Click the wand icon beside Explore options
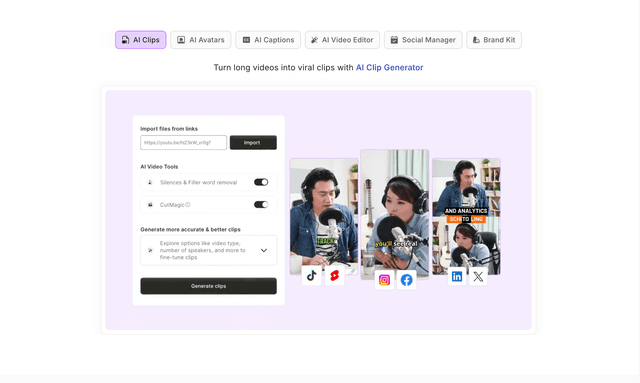The width and height of the screenshot is (640, 383). coord(150,250)
